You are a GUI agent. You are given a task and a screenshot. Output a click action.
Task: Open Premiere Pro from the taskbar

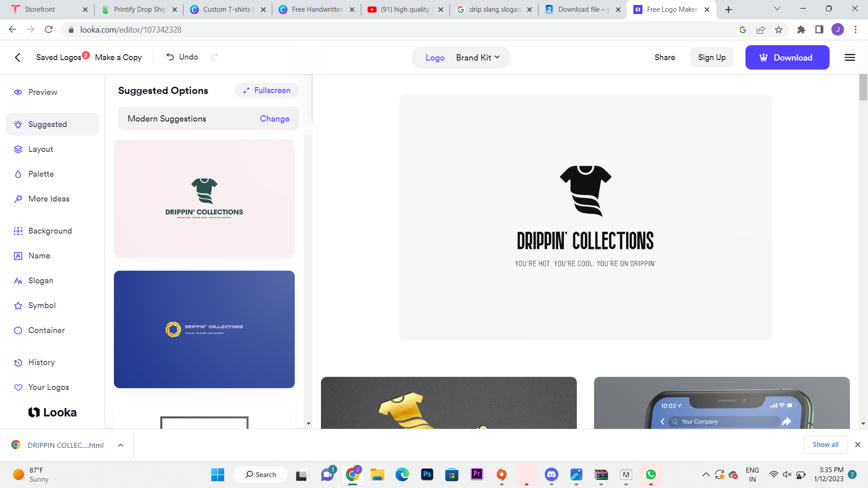pyautogui.click(x=476, y=474)
